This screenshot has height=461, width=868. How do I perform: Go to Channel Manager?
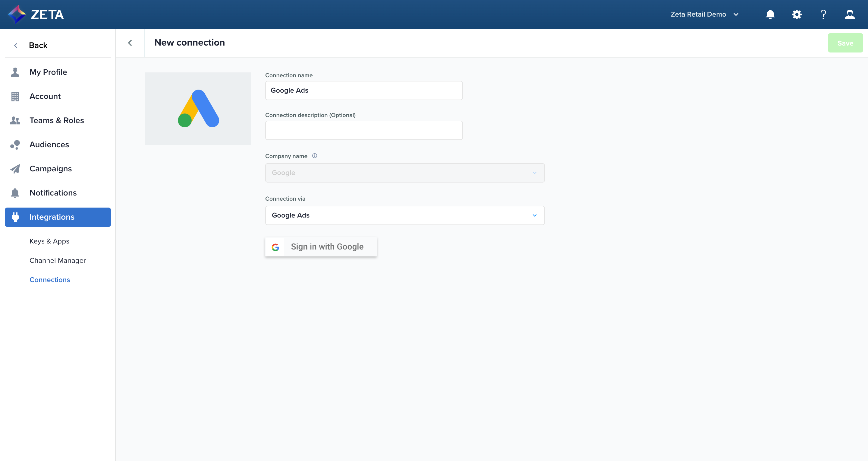(x=58, y=260)
